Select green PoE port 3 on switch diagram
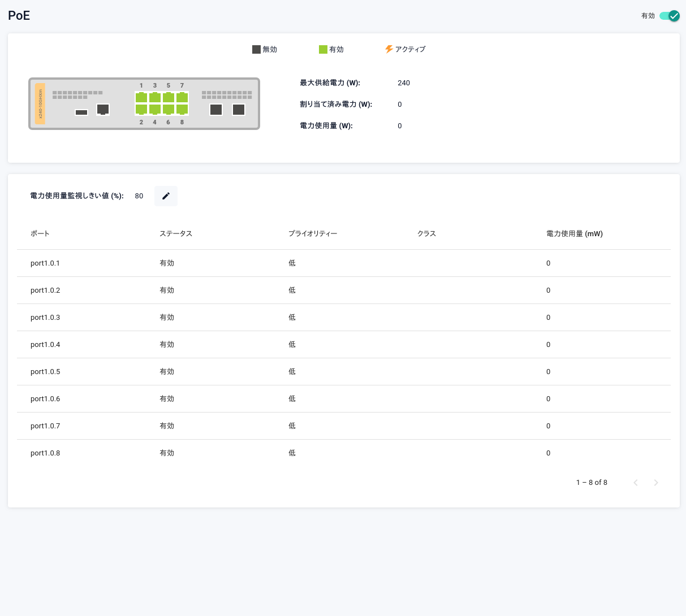 [155, 97]
